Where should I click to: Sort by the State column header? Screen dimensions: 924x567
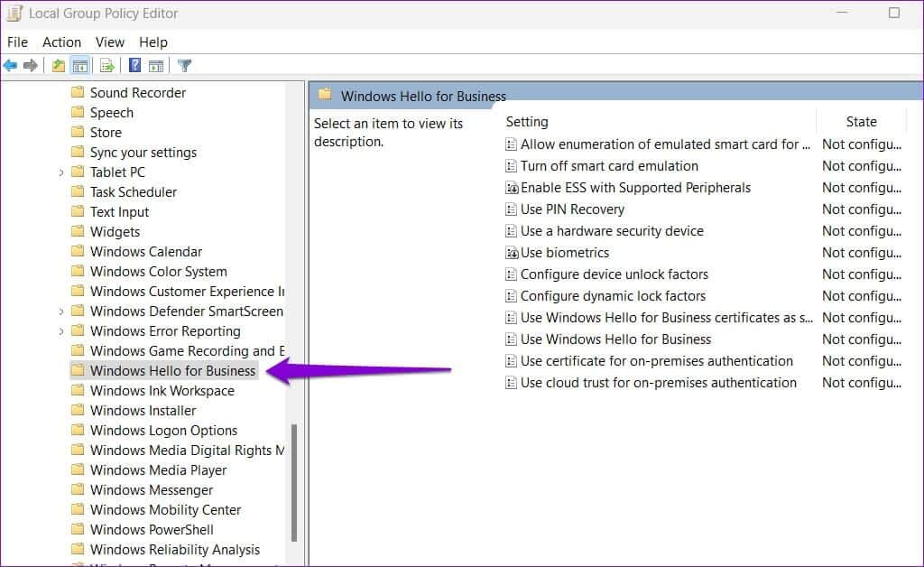point(861,122)
